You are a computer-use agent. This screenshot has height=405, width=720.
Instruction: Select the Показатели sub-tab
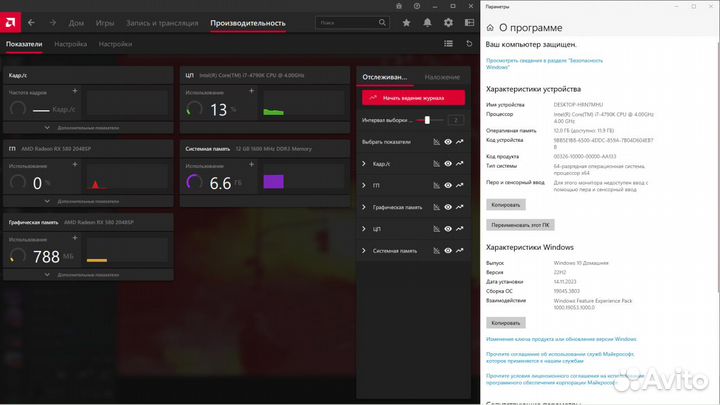coord(24,44)
